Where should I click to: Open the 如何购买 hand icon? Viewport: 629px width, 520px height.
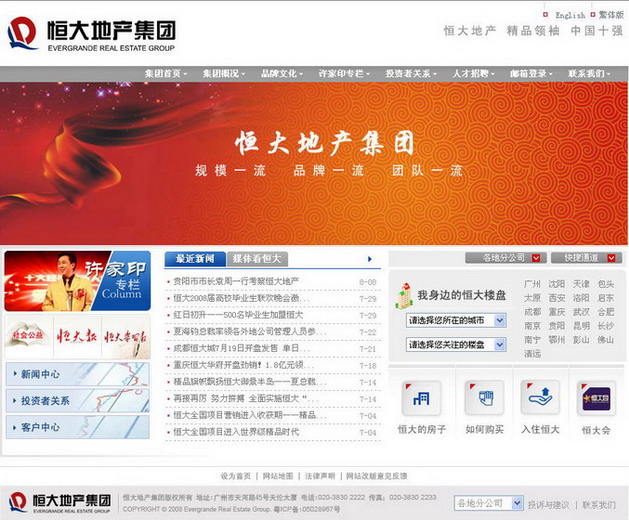coord(485,398)
